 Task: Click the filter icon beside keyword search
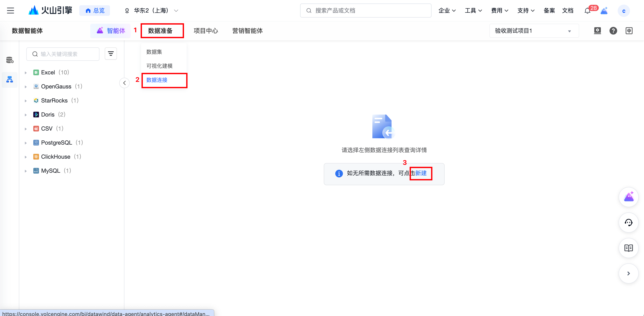pos(110,54)
